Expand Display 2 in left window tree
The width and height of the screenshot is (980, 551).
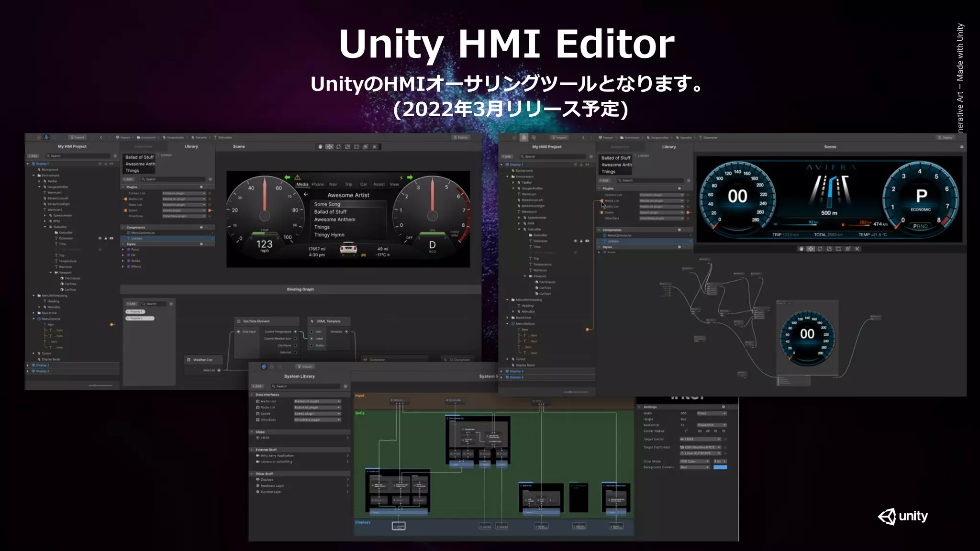[28, 365]
